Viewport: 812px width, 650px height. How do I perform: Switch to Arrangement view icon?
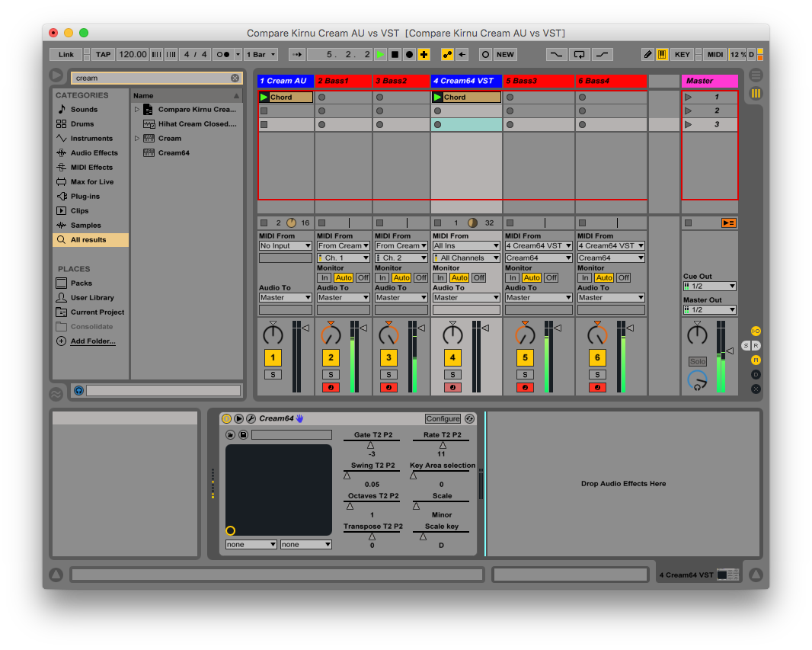pos(756,75)
